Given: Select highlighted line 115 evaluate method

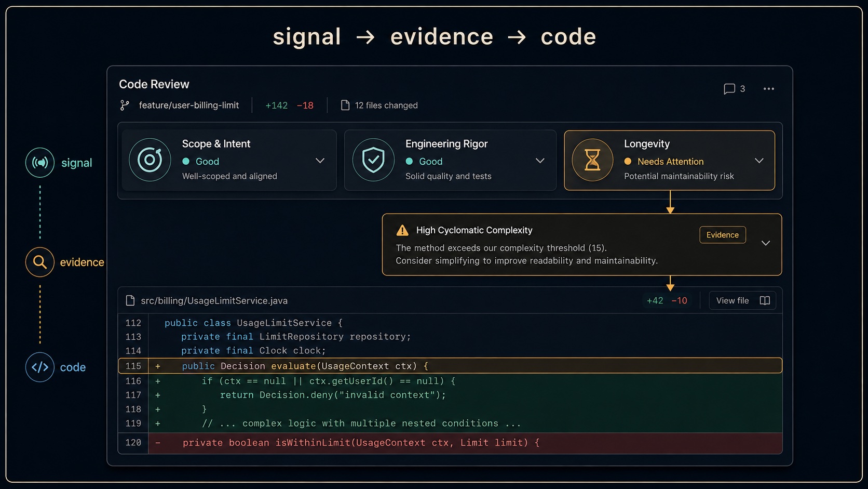Looking at the screenshot, I should [450, 366].
